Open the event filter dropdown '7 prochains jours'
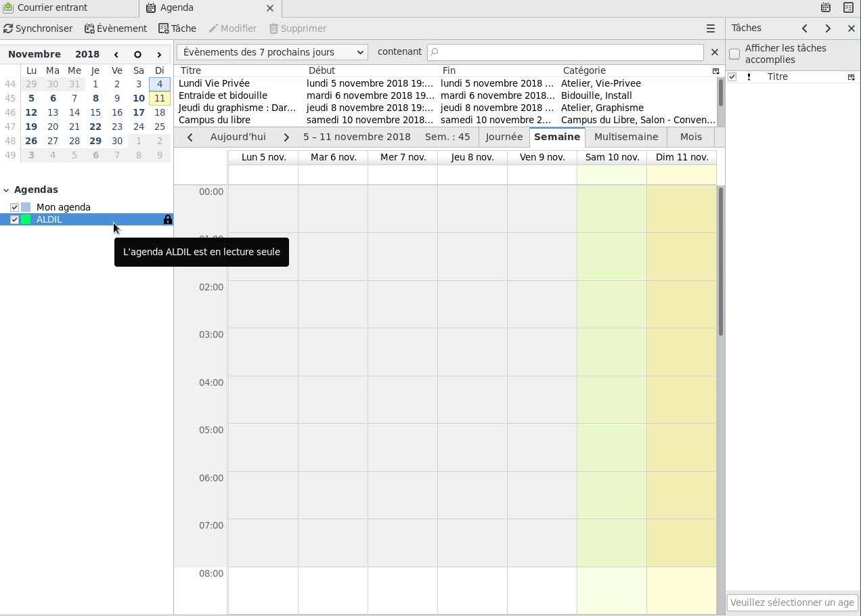Viewport: 861px width, 616px height. (272, 52)
